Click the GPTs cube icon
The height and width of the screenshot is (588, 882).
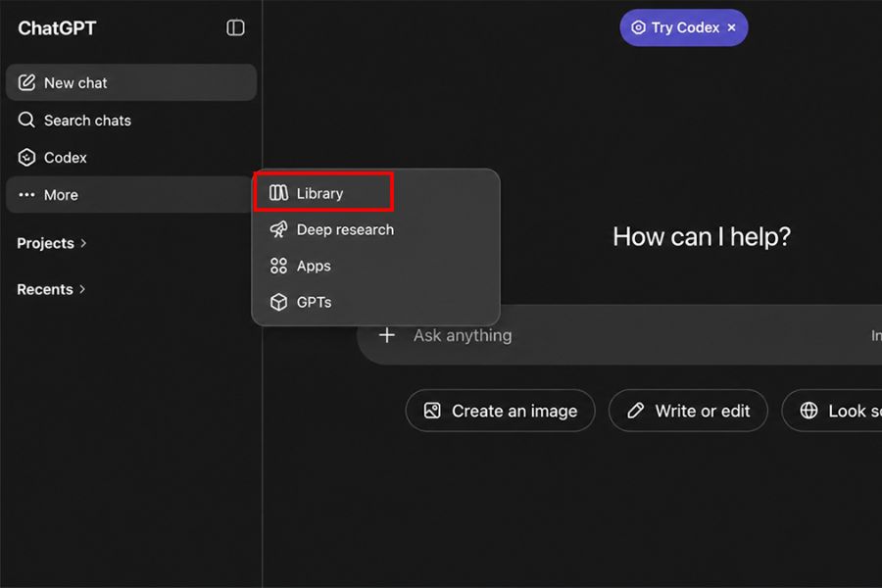[278, 302]
